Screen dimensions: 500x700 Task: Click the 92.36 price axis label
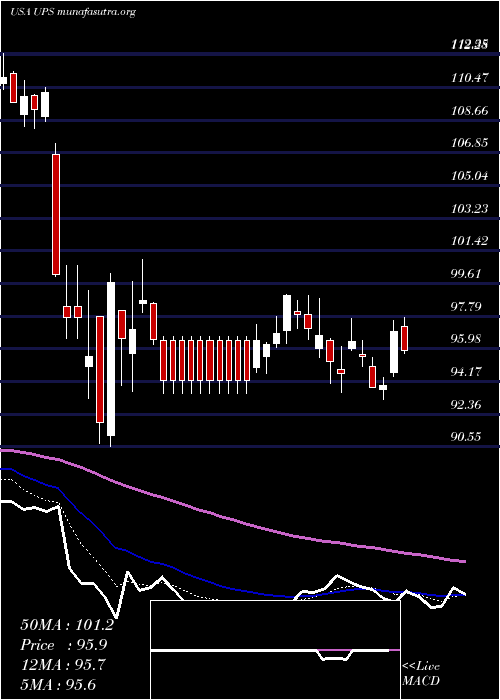tap(468, 405)
